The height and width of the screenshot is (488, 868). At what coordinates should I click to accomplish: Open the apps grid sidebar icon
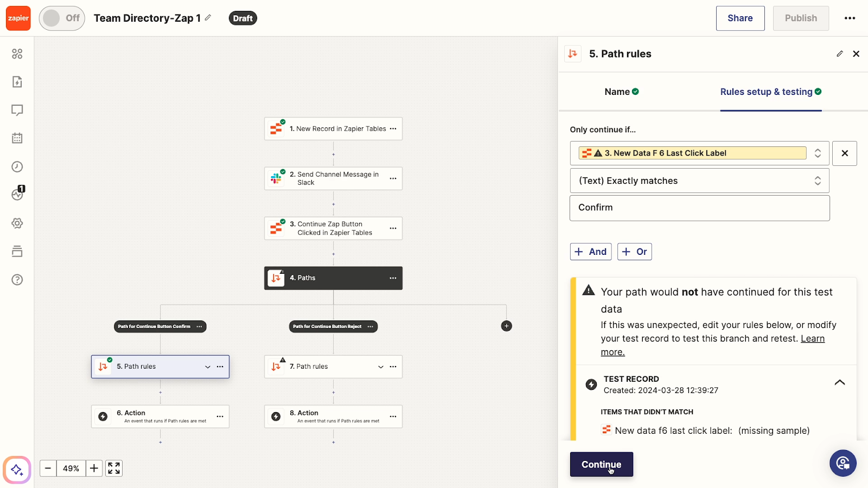click(x=17, y=54)
